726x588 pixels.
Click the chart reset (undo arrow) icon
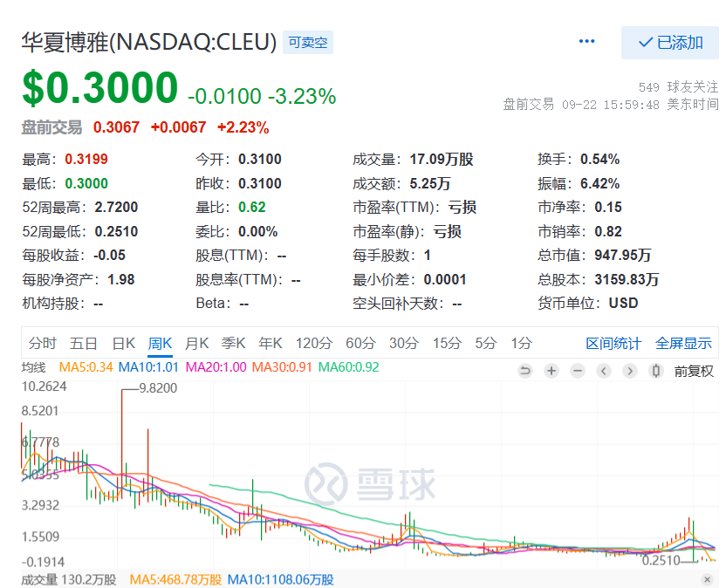click(525, 371)
